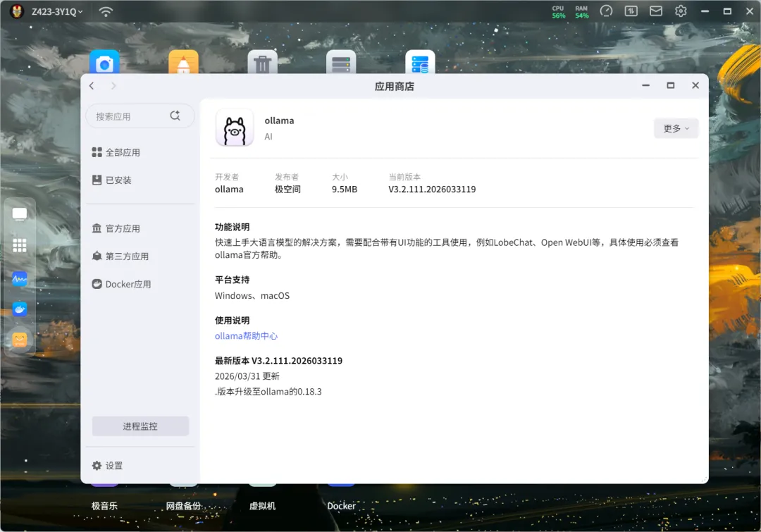Click the 极空间 publisher value

(x=287, y=190)
